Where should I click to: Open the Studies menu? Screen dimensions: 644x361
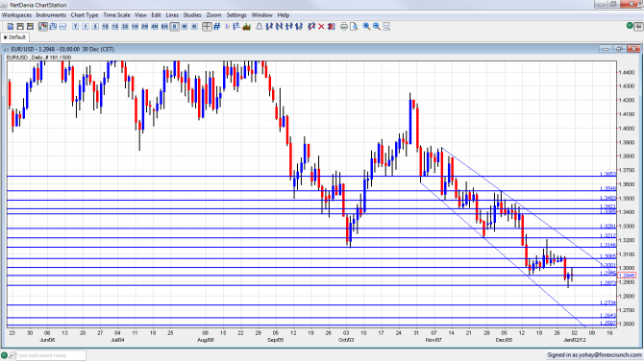tap(192, 15)
